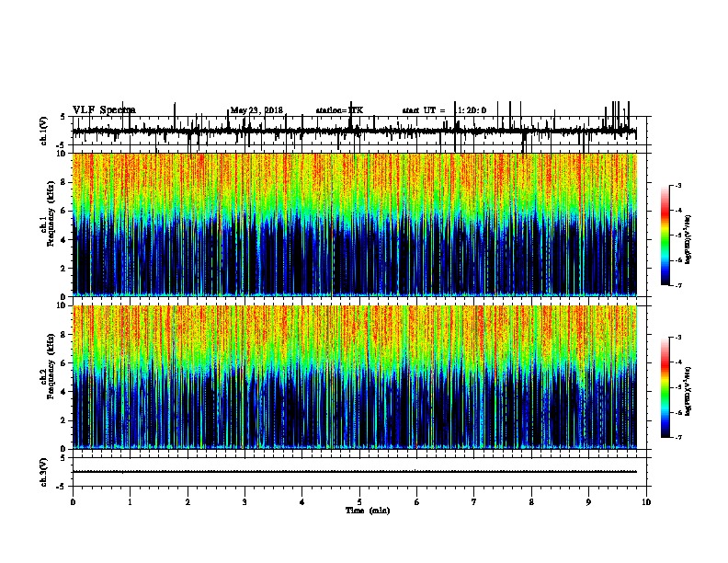Click the "3" tick on the time axis
This screenshot has width=728, height=563.
point(245,502)
